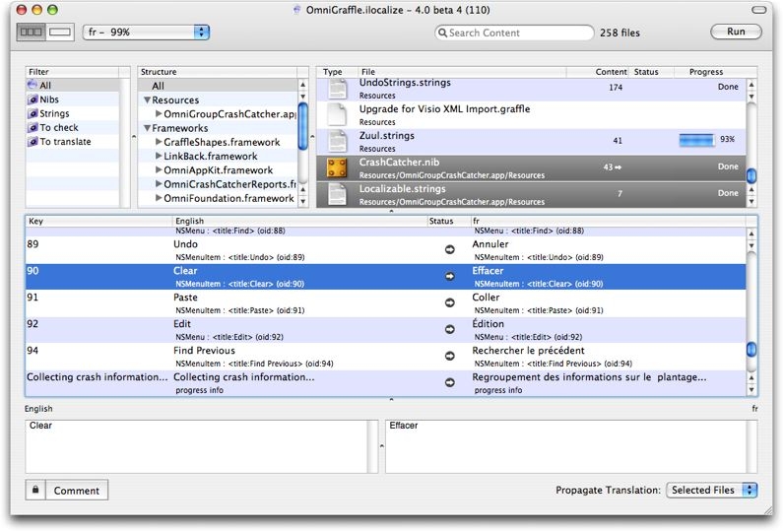Click status arrow for Undo row
The width and height of the screenshot is (783, 532).
449,249
